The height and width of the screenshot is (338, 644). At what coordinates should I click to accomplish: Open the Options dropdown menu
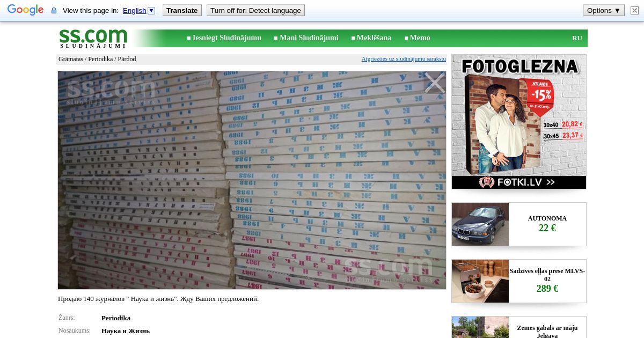(x=604, y=10)
